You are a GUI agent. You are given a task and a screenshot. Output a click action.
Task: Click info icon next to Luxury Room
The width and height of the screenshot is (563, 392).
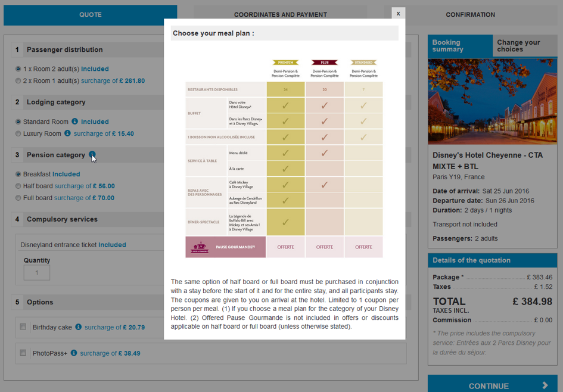click(67, 133)
